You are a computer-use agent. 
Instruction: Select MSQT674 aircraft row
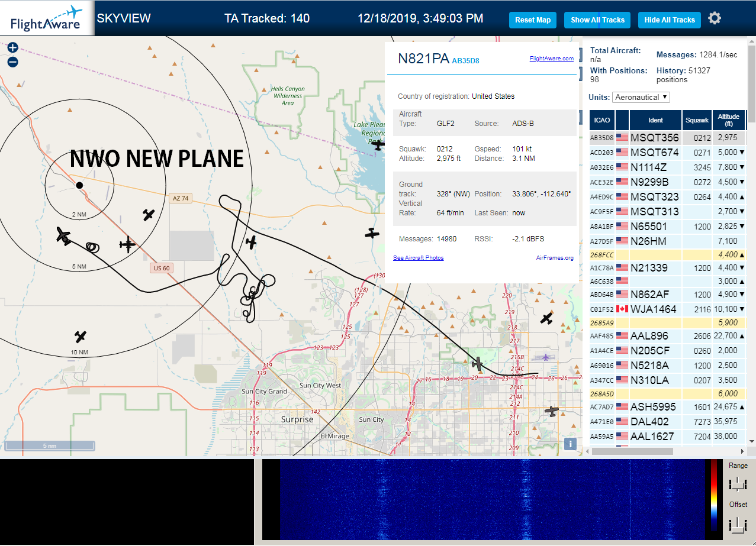point(667,152)
